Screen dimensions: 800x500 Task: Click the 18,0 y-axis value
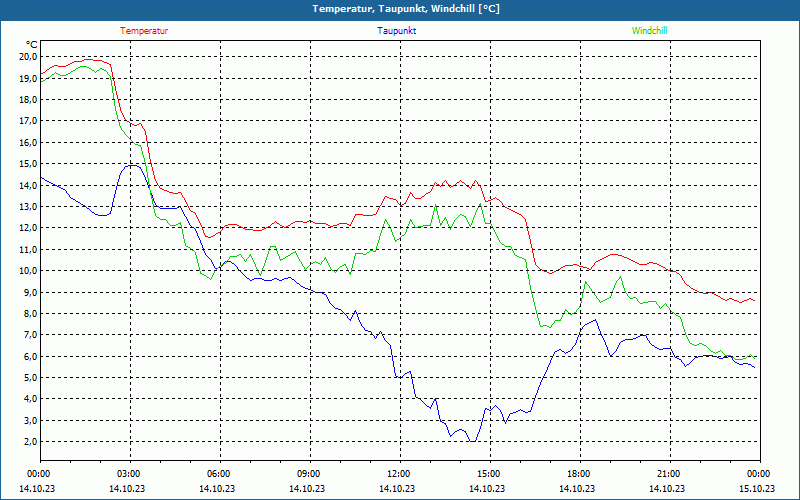coord(28,99)
